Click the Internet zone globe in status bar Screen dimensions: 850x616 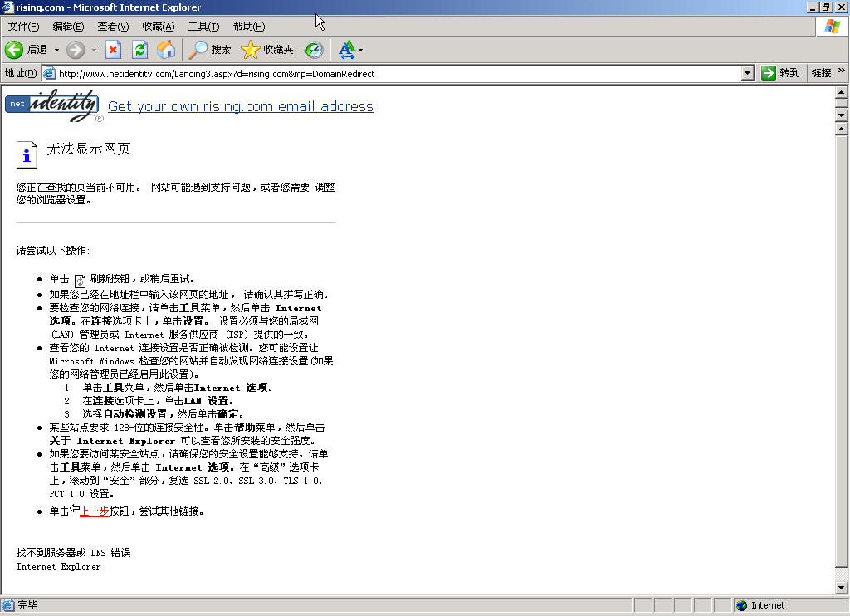point(741,605)
